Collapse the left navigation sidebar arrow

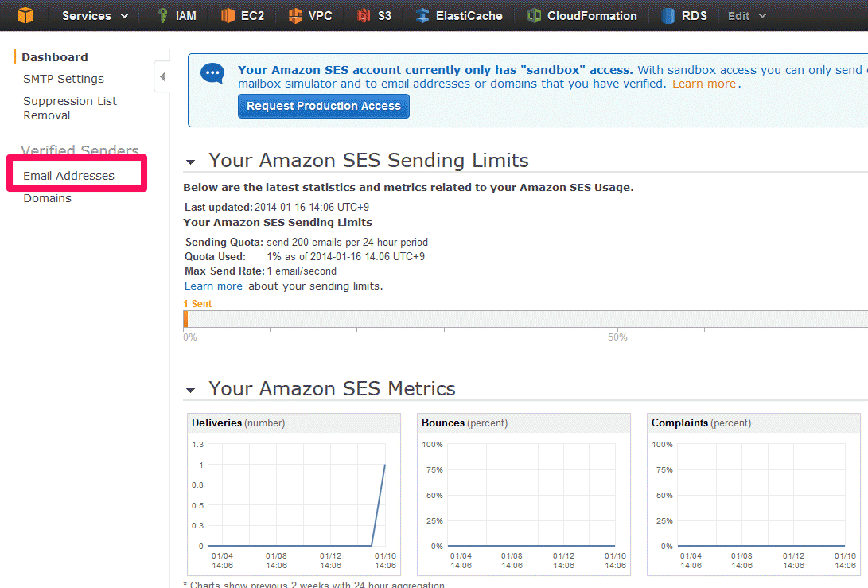(x=162, y=77)
